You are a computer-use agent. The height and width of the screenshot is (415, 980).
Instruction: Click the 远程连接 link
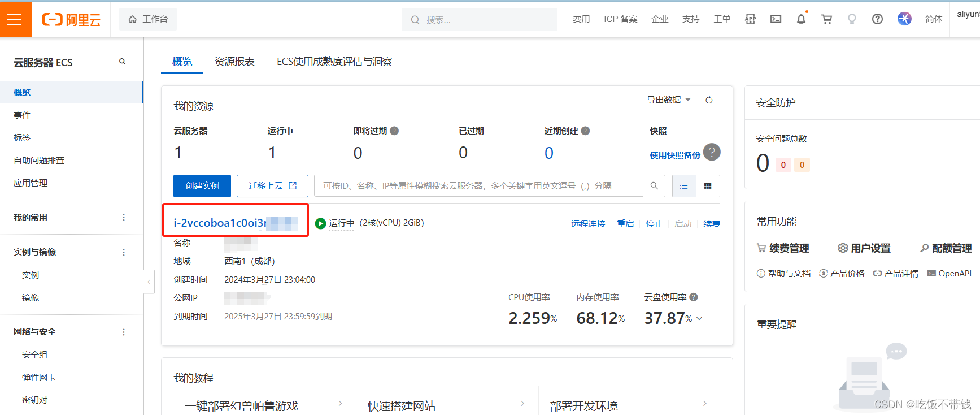tap(587, 224)
